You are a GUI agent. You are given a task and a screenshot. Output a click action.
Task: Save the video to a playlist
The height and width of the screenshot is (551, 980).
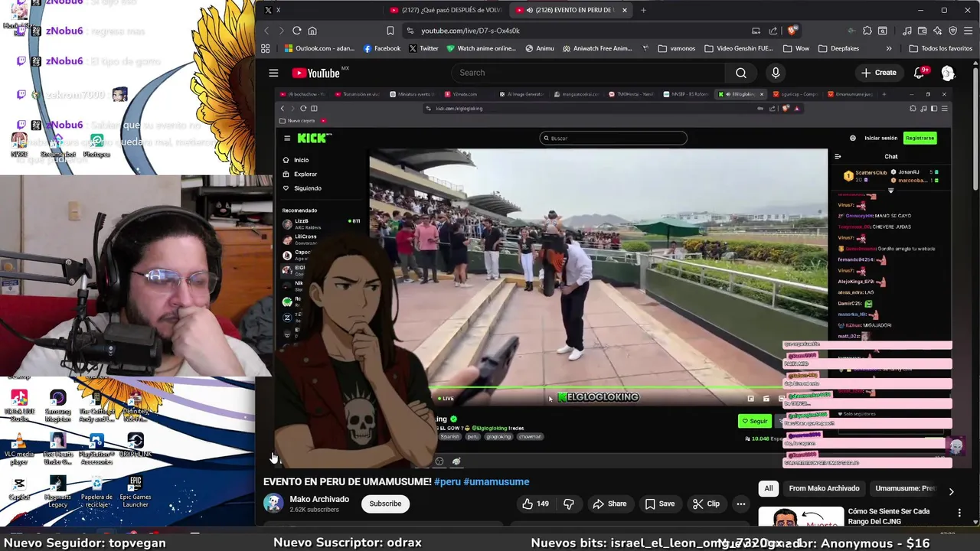click(x=659, y=504)
